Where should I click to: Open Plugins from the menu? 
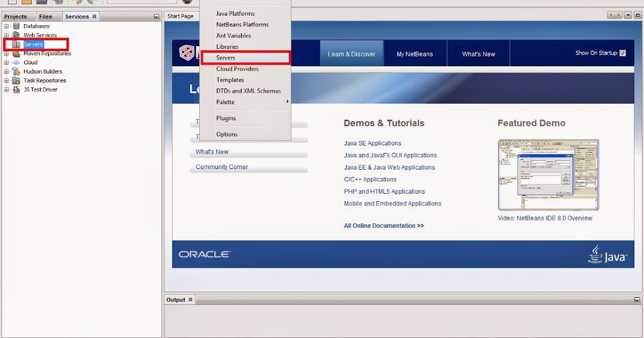pyautogui.click(x=245, y=118)
